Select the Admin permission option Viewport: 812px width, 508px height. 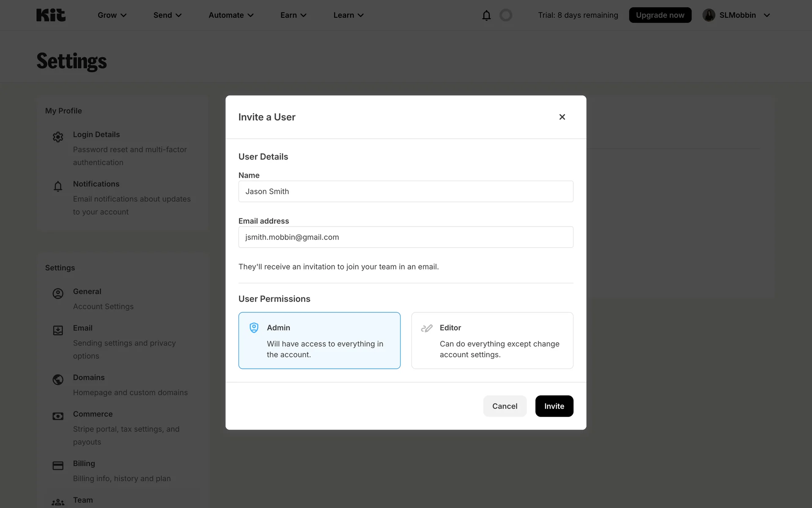(319, 340)
